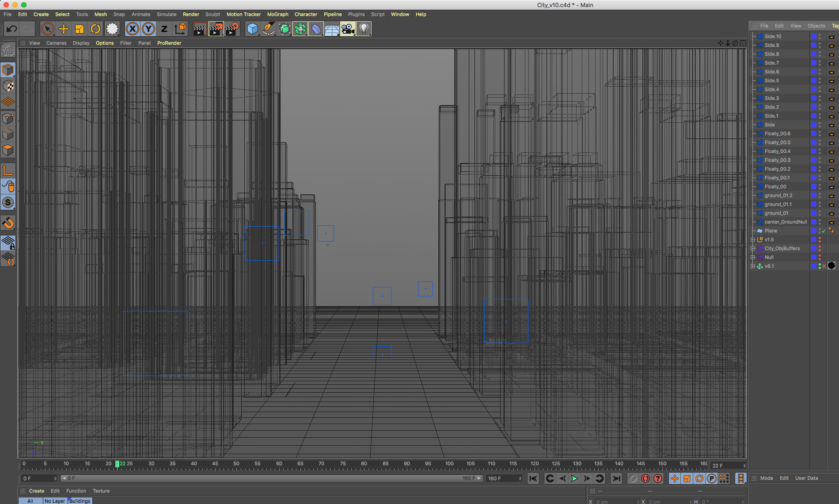Toggle position keyframe recording
Image resolution: width=839 pixels, height=504 pixels.
tap(675, 478)
